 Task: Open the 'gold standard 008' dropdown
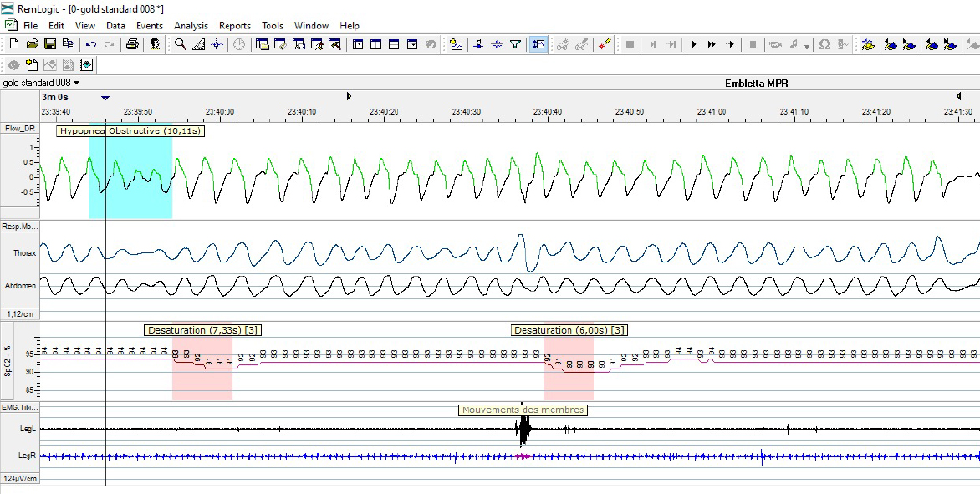click(41, 83)
